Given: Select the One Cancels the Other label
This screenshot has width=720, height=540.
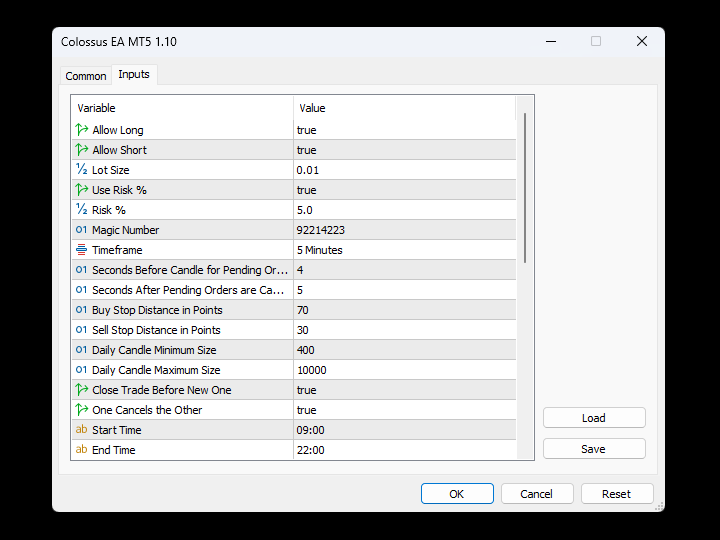Looking at the screenshot, I should (x=147, y=410).
